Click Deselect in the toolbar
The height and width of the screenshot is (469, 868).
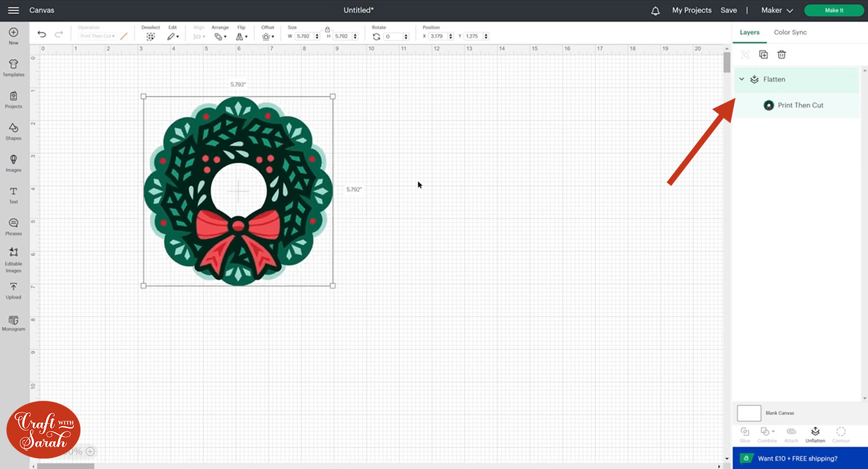pos(150,36)
